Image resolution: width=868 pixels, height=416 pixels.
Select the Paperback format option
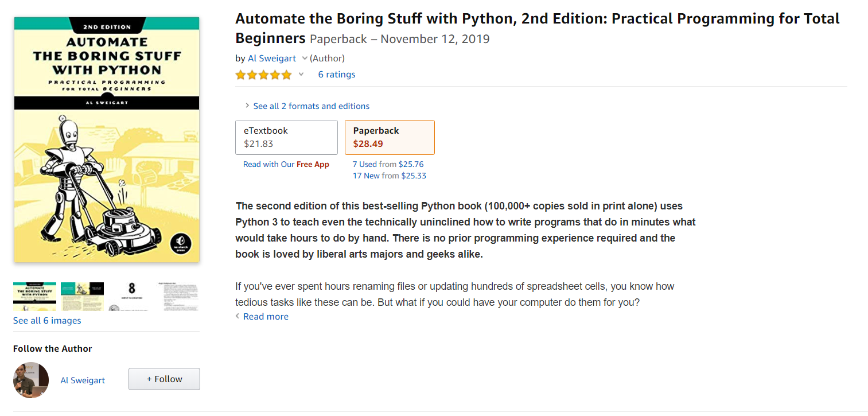click(x=390, y=137)
